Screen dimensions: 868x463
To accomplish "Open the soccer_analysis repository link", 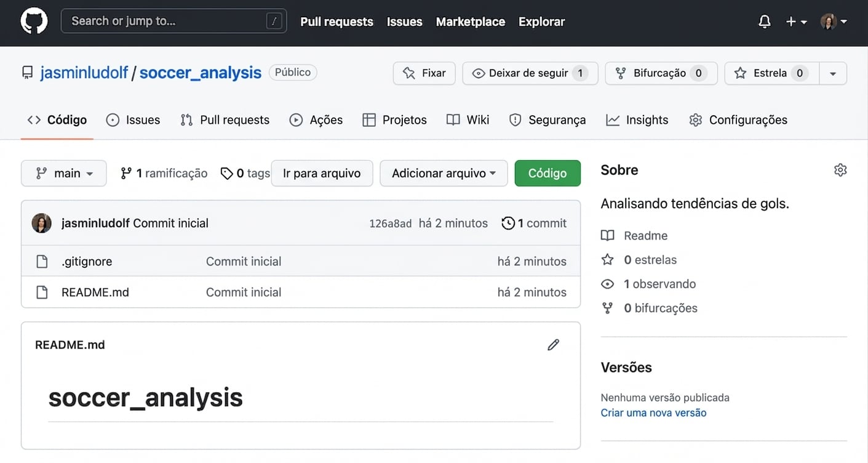I will click(201, 73).
